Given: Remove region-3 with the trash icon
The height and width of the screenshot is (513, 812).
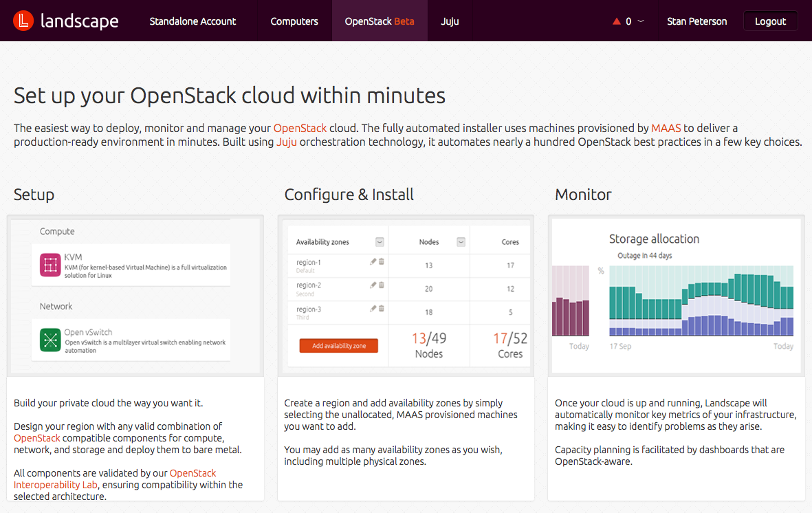Looking at the screenshot, I should point(382,309).
